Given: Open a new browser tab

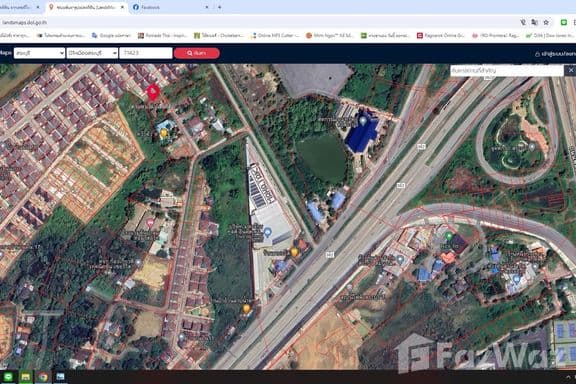Looking at the screenshot, I should 220,7.
